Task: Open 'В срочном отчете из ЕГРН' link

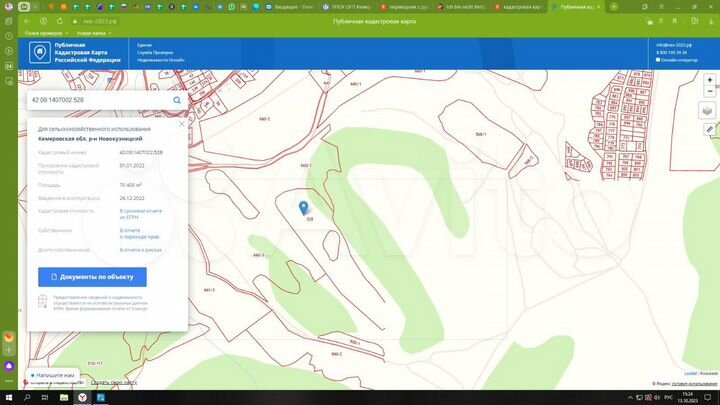Action: 141,214
